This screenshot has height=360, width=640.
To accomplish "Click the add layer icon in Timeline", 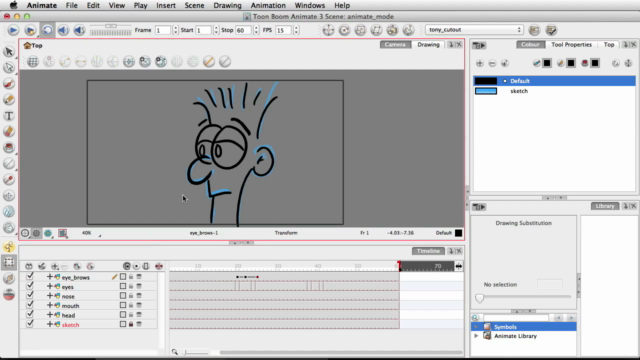I will pyautogui.click(x=54, y=266).
